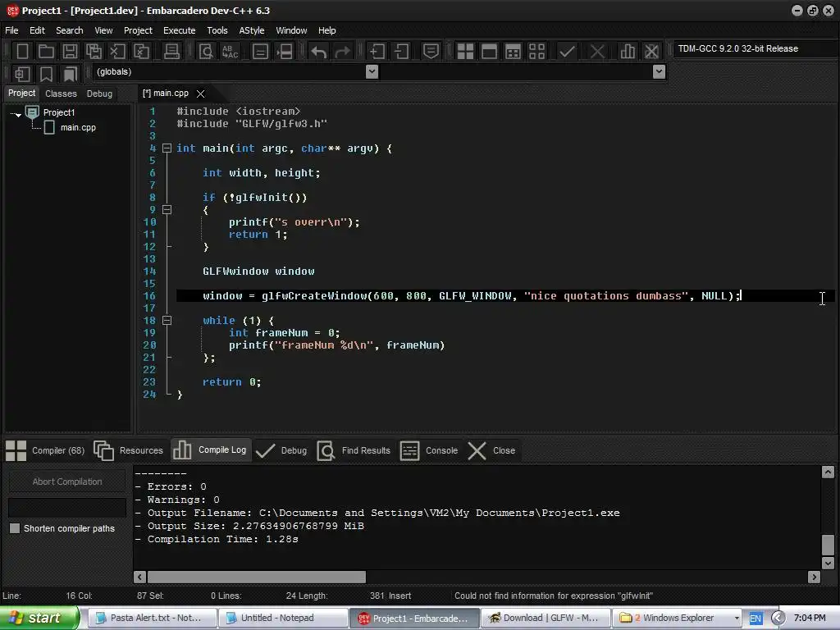Click the Indent toolbar icon
This screenshot has width=840, height=630.
[x=377, y=52]
